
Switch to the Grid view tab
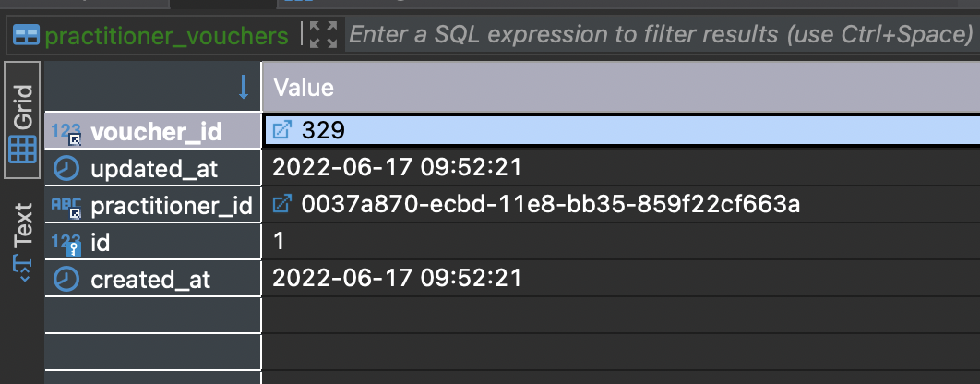[22, 121]
